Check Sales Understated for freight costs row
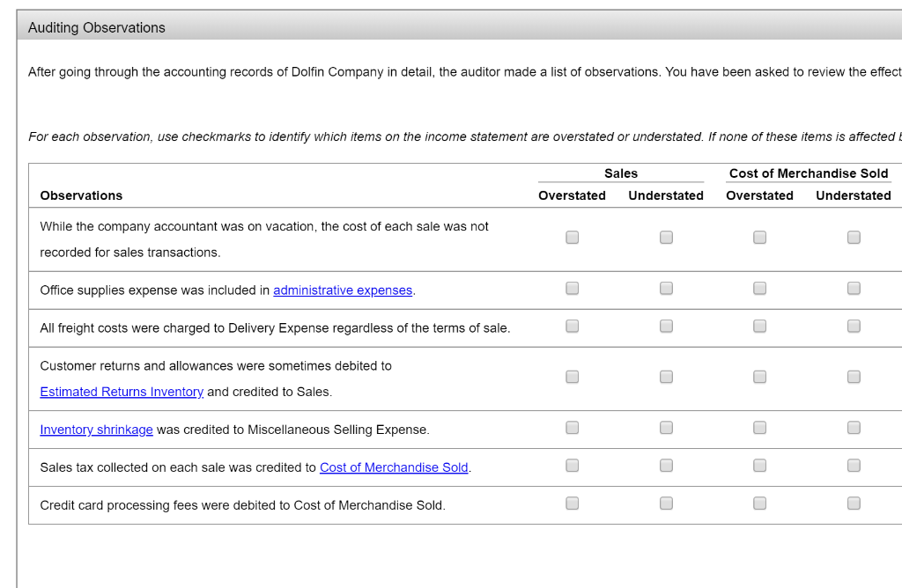The image size is (902, 588). click(666, 327)
